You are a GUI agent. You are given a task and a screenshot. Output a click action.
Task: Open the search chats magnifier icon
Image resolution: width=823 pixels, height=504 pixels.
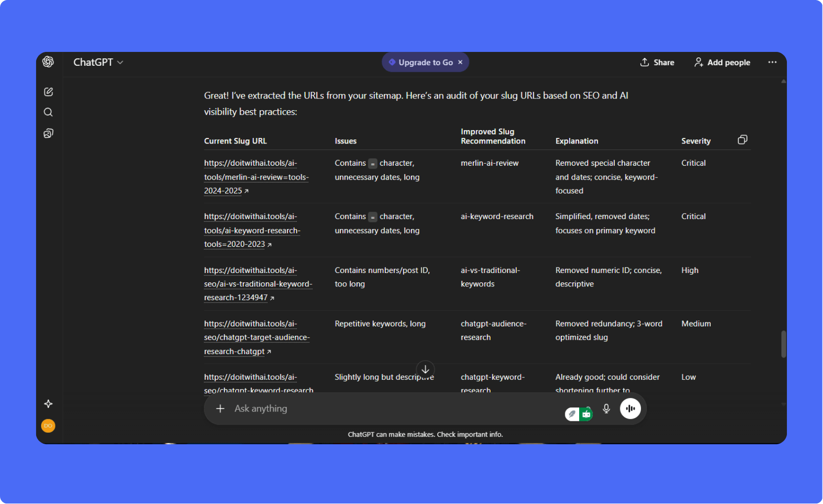(x=48, y=112)
